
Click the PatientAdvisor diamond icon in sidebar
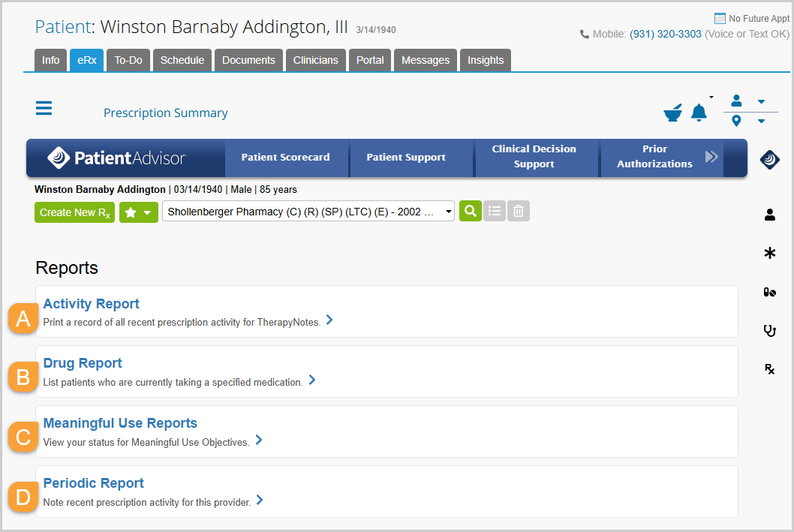[x=770, y=160]
